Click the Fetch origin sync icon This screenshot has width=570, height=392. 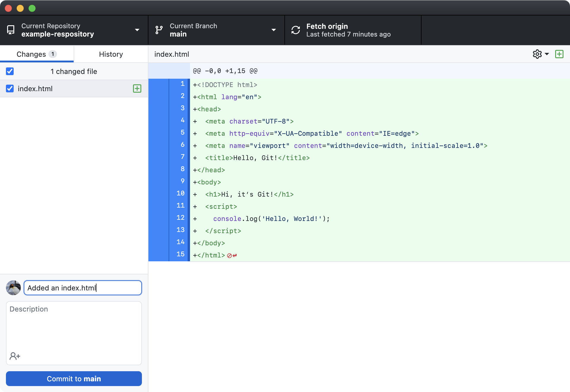click(x=296, y=30)
